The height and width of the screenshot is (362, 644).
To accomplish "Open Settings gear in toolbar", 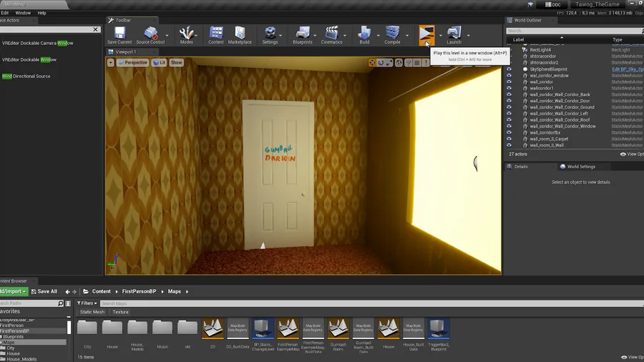I will [x=270, y=35].
